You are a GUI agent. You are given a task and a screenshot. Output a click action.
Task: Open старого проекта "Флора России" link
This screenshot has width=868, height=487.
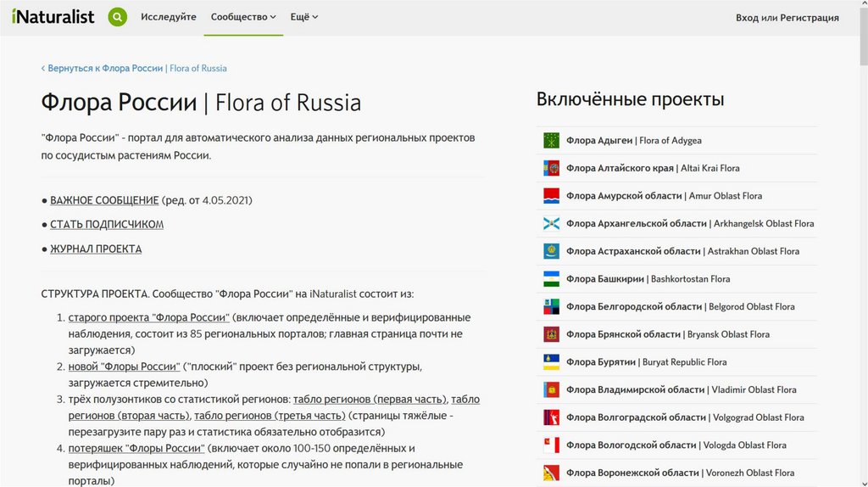coord(149,317)
